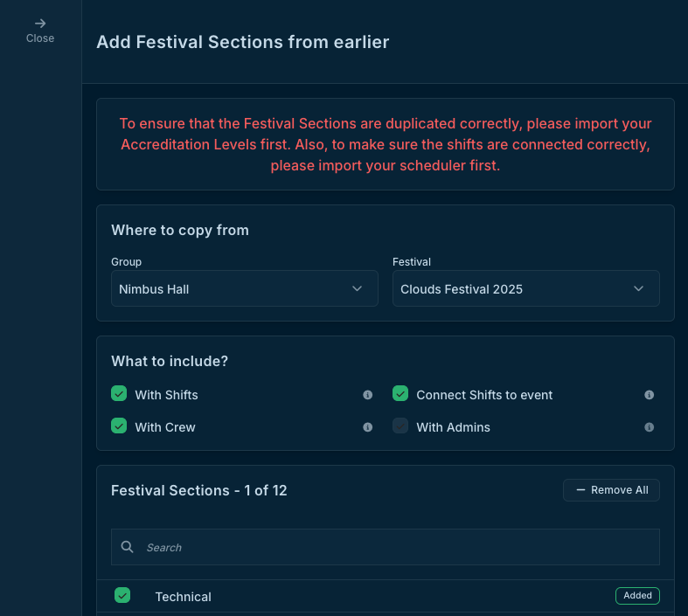This screenshot has height=616, width=688.
Task: Toggle the Connect Shifts to event checkbox
Action: (x=400, y=394)
